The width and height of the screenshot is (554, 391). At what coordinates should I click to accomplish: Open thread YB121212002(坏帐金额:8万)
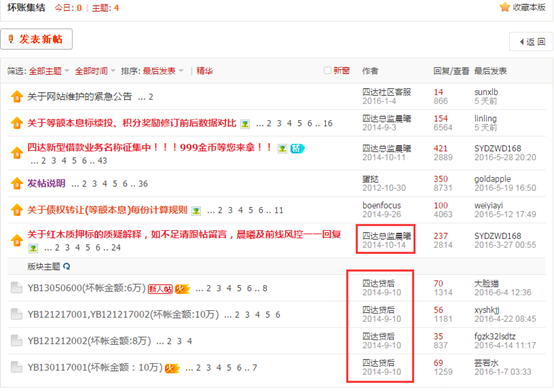tap(89, 341)
